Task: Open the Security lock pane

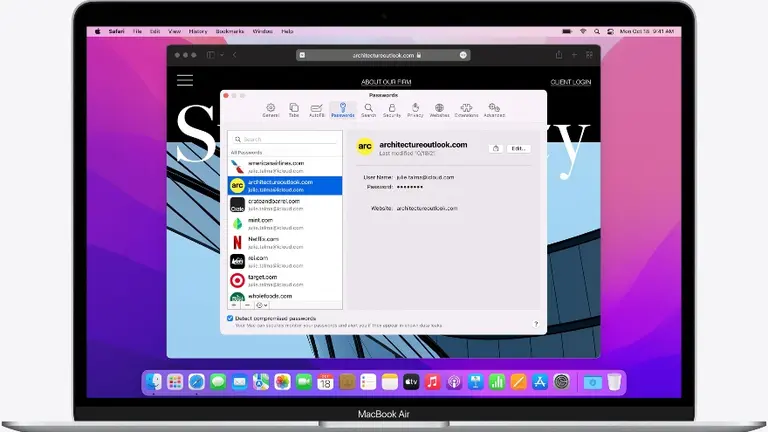Action: (392, 110)
